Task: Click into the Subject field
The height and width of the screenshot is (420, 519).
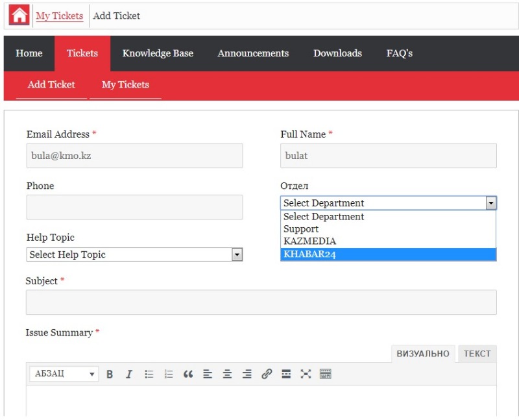Action: tap(261, 303)
